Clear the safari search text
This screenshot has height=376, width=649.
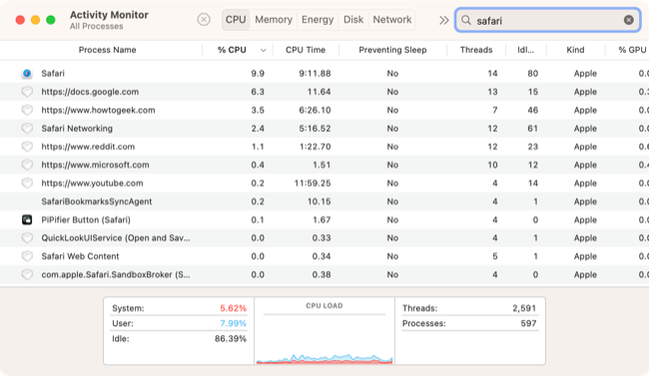(x=628, y=20)
